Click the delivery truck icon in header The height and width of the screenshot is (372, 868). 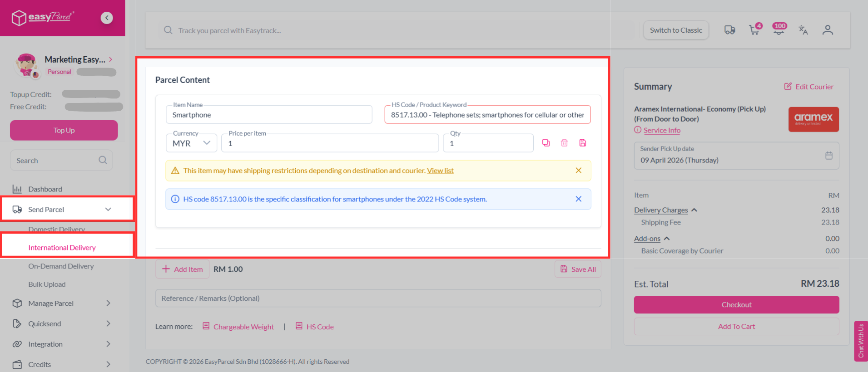pyautogui.click(x=729, y=30)
